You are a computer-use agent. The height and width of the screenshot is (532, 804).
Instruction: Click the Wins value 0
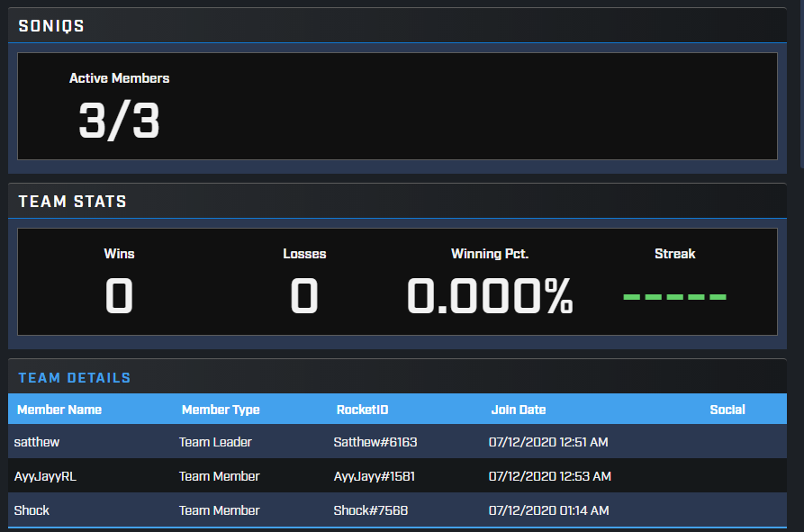[x=119, y=296]
